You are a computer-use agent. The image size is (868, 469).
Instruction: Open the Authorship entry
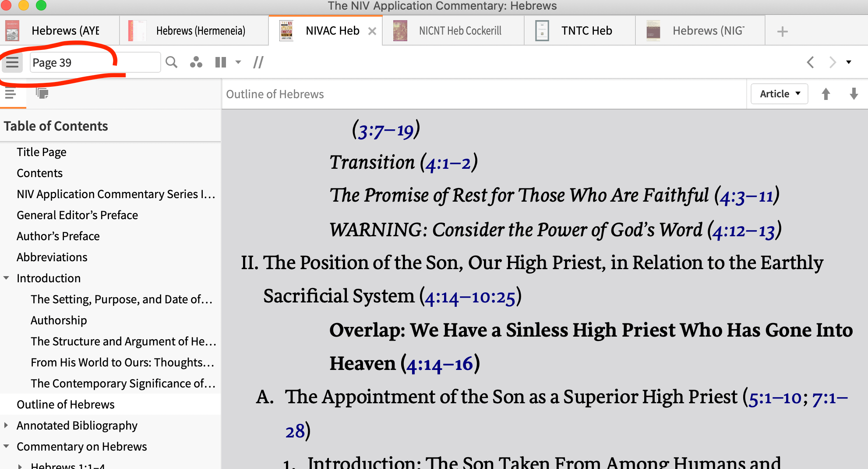click(59, 320)
